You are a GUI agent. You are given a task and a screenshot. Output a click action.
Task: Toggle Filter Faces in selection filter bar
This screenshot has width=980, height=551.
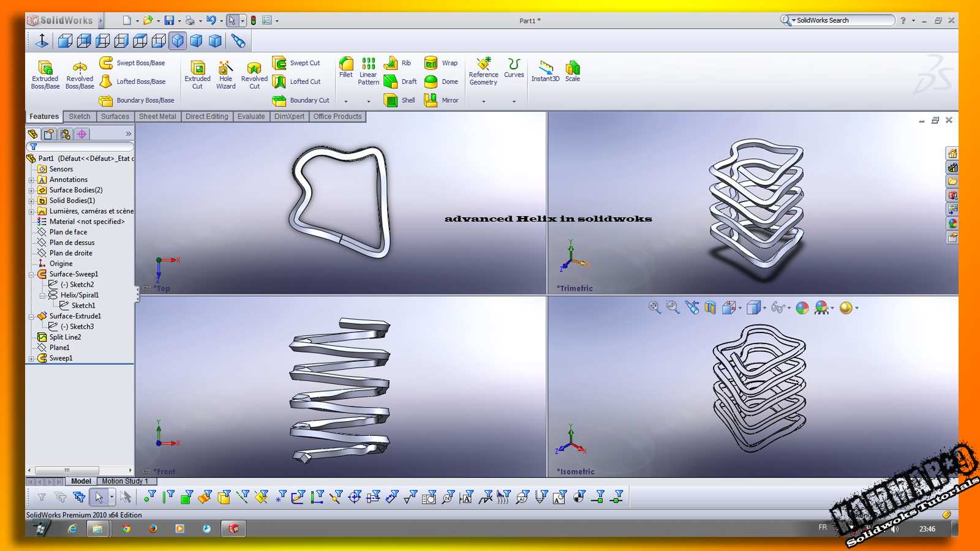click(x=187, y=497)
